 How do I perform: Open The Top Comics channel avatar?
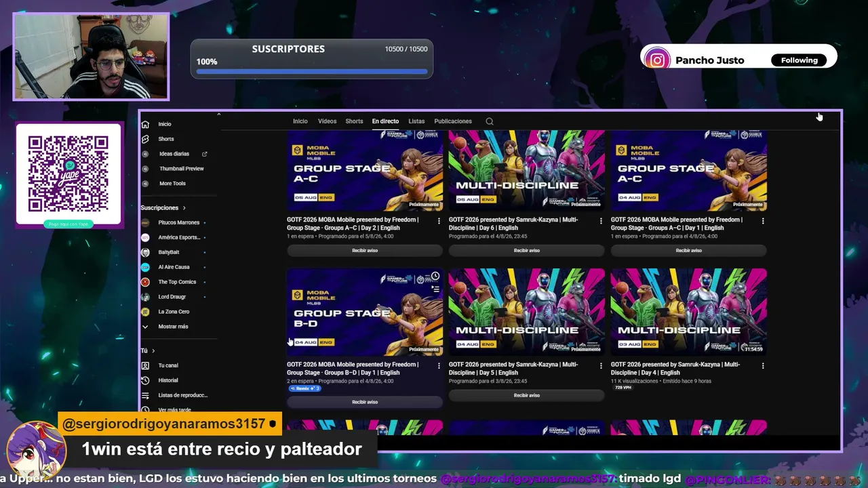point(145,282)
